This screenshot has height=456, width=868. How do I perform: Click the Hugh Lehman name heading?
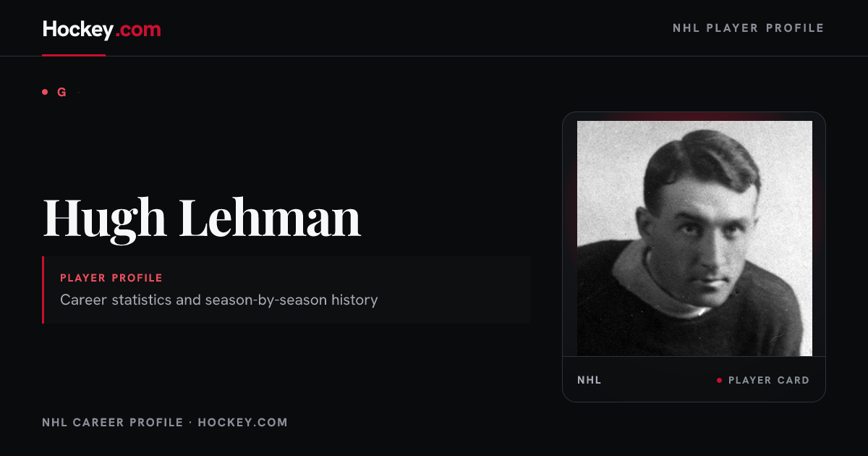pos(202,218)
